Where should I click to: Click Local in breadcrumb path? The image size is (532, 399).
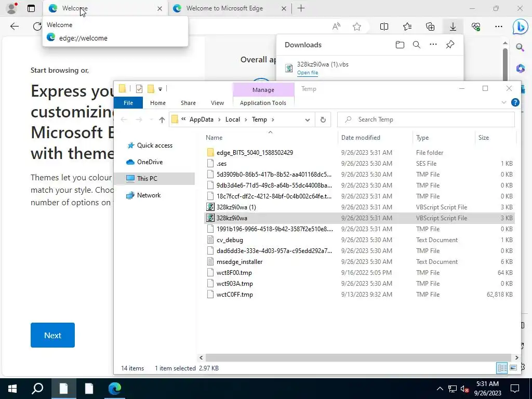tap(232, 119)
